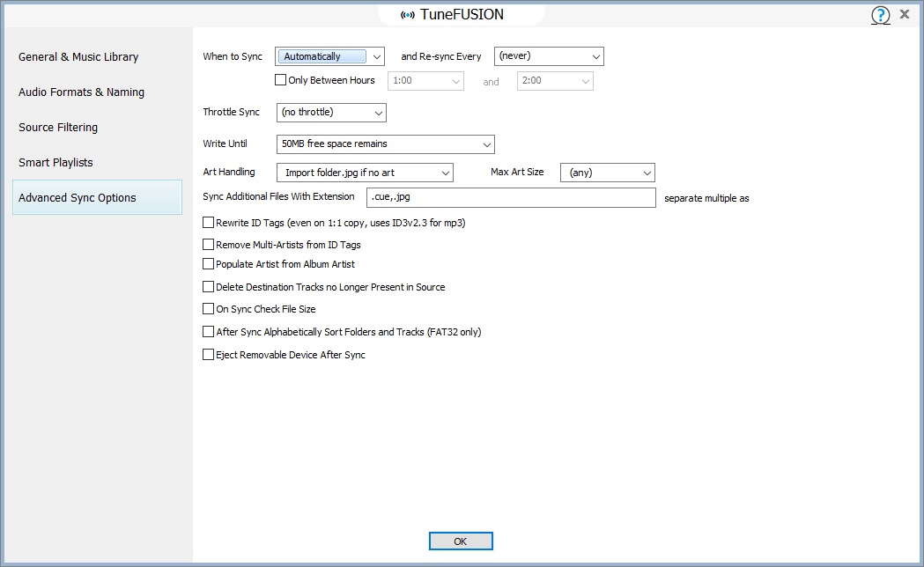Click the TuneFUSION logo icon in title
924x567 pixels.
click(408, 15)
